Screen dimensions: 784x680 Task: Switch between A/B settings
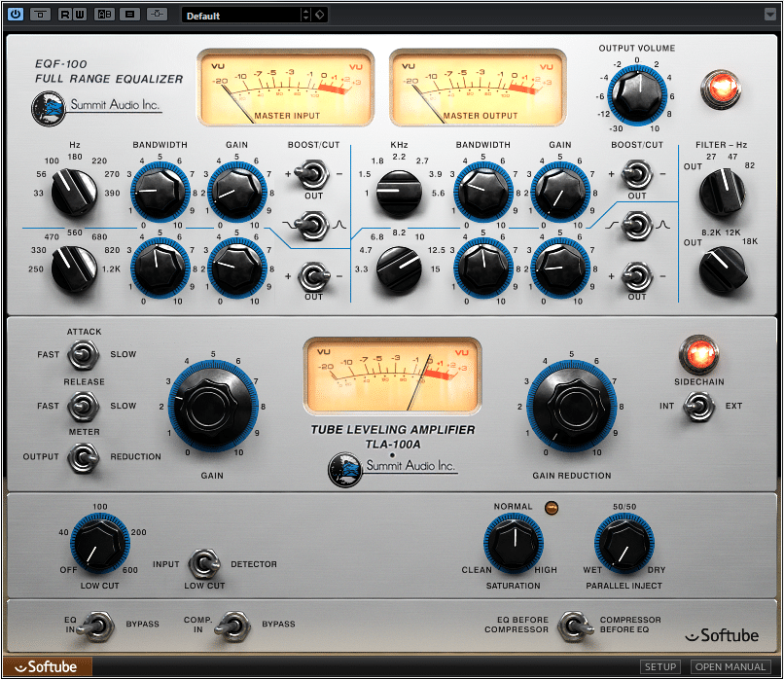coord(104,15)
